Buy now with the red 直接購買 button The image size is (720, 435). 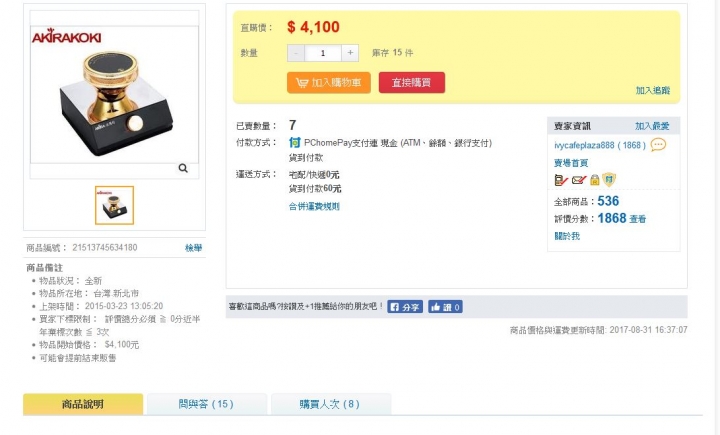411,83
